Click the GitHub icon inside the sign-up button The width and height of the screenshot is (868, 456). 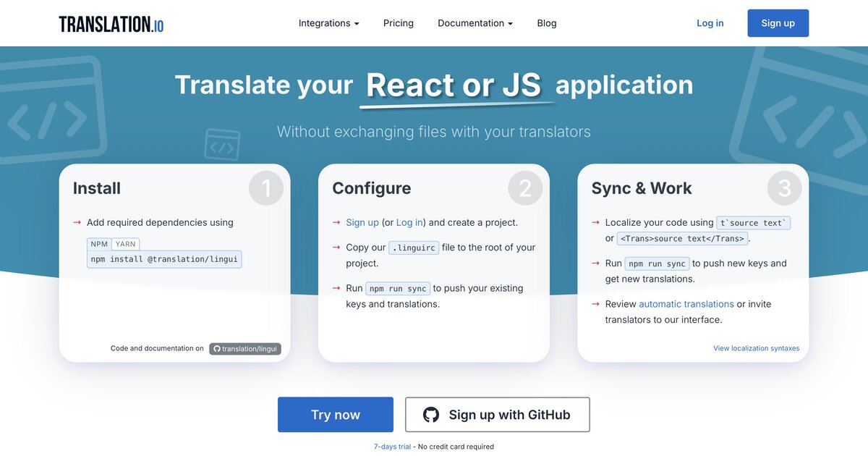[x=431, y=414]
